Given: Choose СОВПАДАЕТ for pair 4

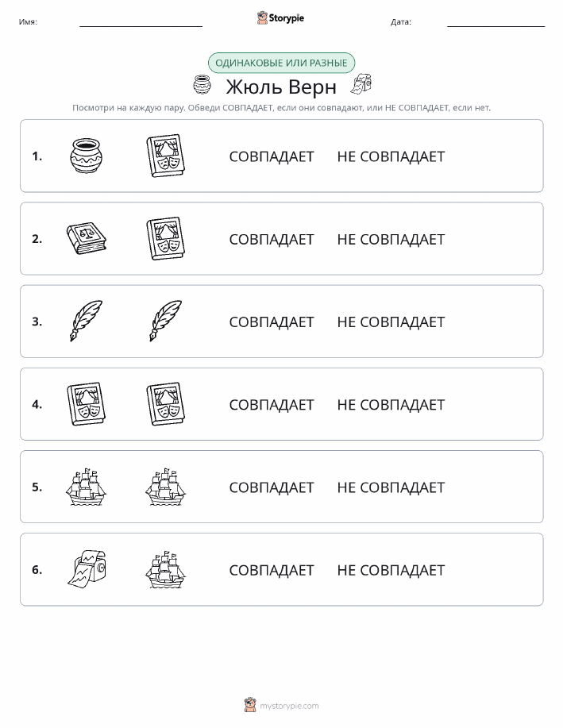Looking at the screenshot, I should tap(272, 404).
